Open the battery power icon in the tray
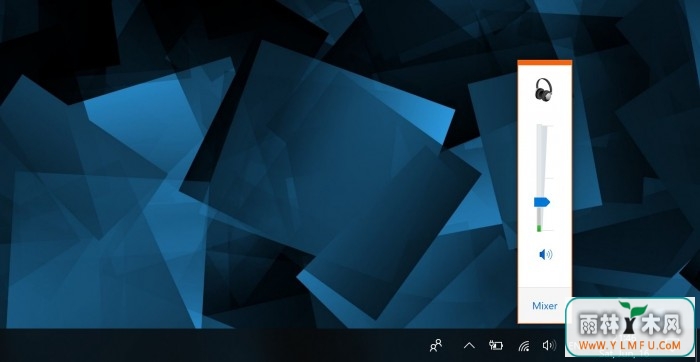This screenshot has width=700, height=362. point(496,345)
